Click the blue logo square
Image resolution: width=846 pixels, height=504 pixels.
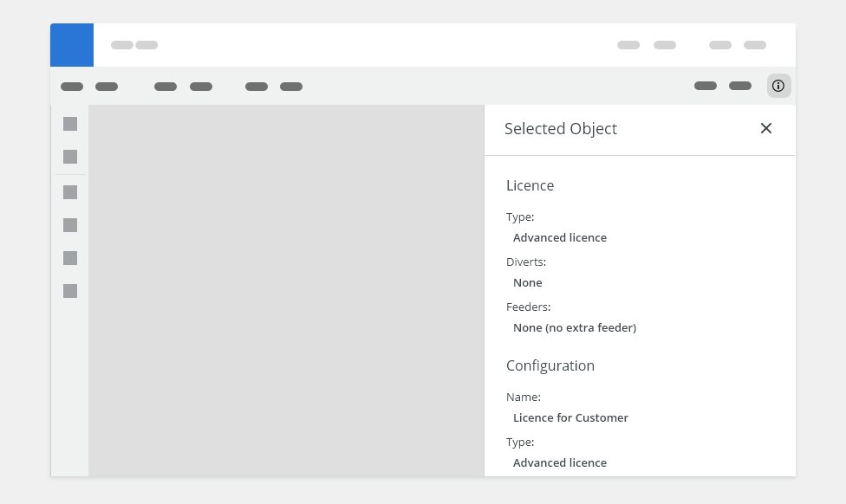tap(72, 45)
